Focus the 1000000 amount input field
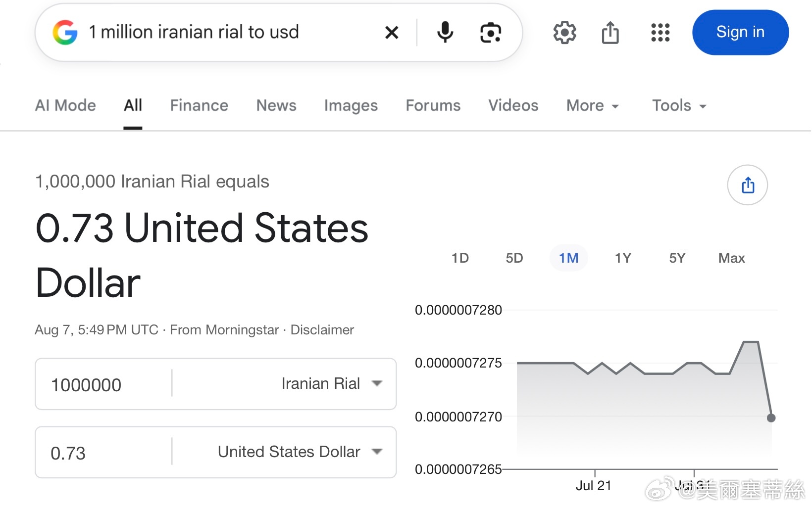 pos(104,384)
